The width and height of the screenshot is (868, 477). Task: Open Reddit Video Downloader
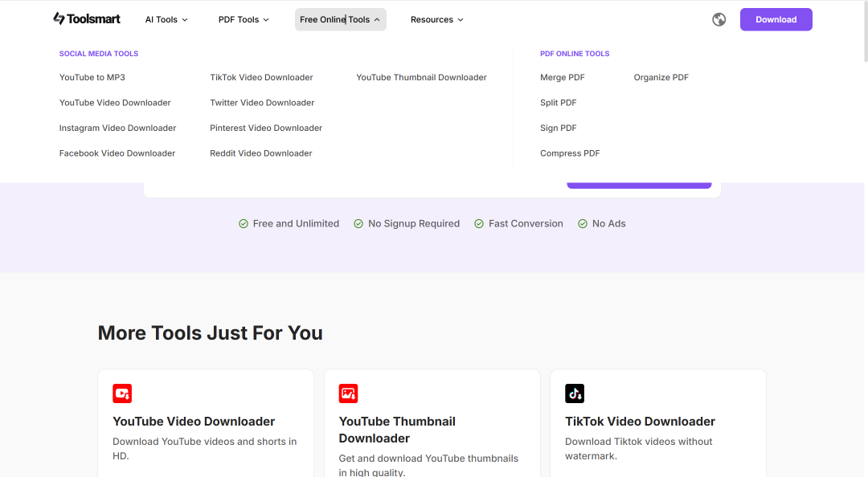pyautogui.click(x=260, y=153)
